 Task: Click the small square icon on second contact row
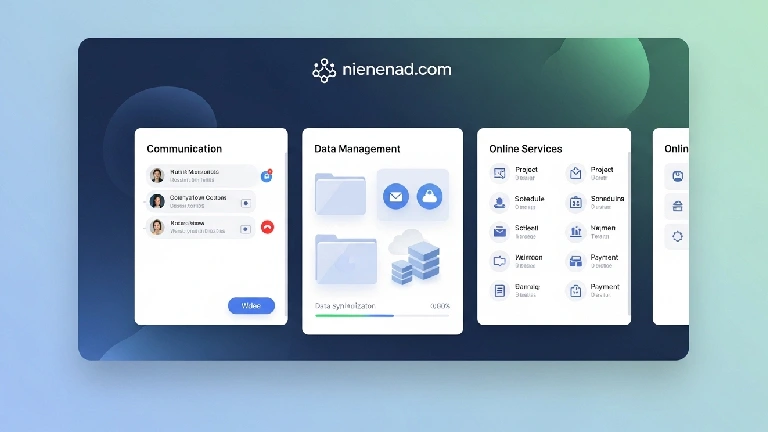(246, 202)
